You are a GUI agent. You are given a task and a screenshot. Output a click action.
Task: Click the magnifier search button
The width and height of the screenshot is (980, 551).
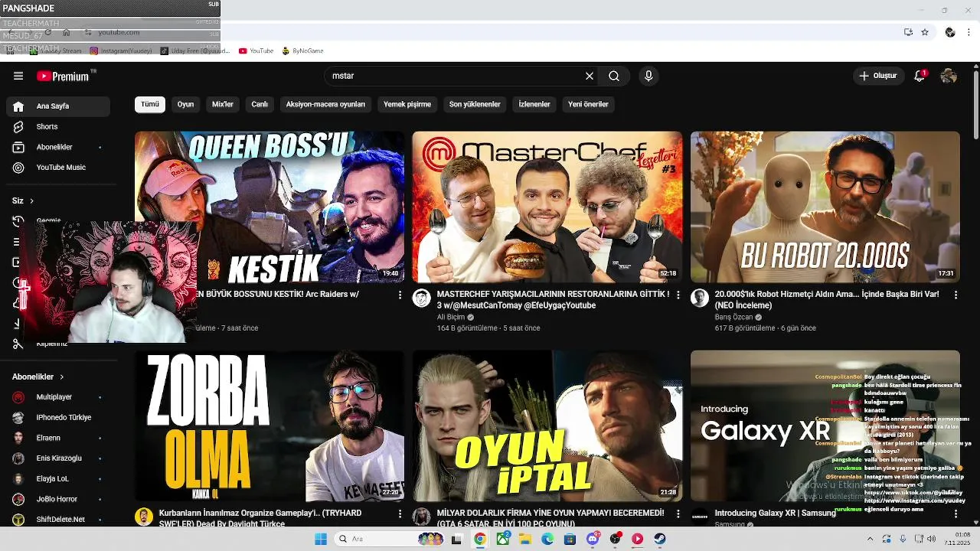pos(614,76)
